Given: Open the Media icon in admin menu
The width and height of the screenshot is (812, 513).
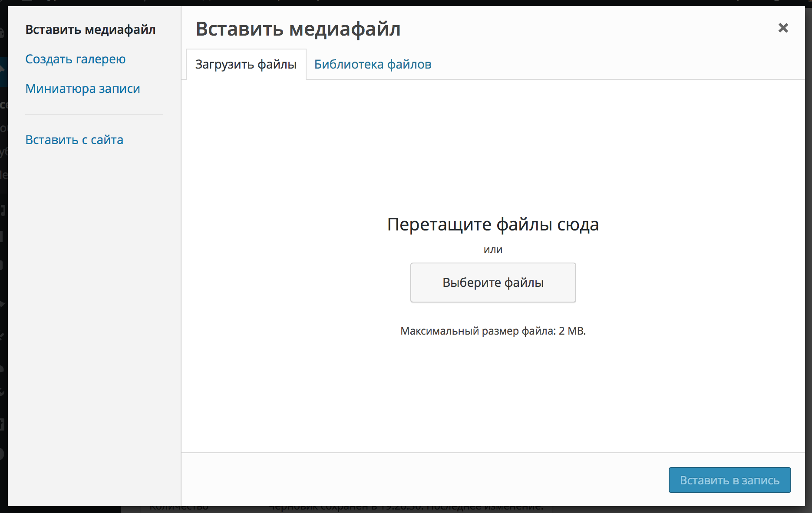Looking at the screenshot, I should click(3, 211).
